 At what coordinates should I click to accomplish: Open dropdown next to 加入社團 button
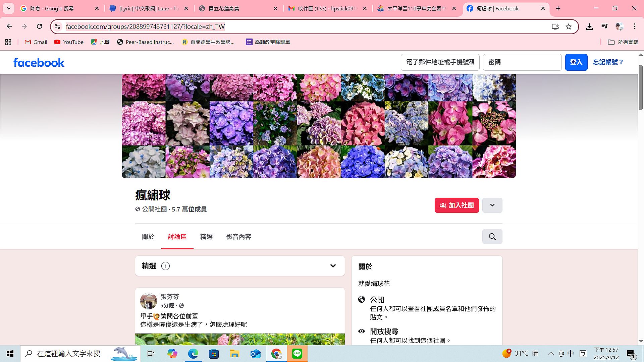(x=492, y=205)
